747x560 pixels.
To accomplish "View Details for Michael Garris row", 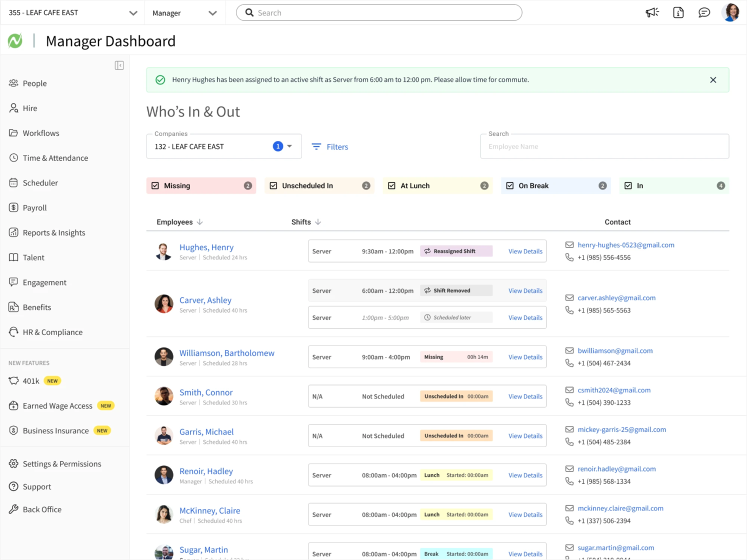I will point(525,436).
